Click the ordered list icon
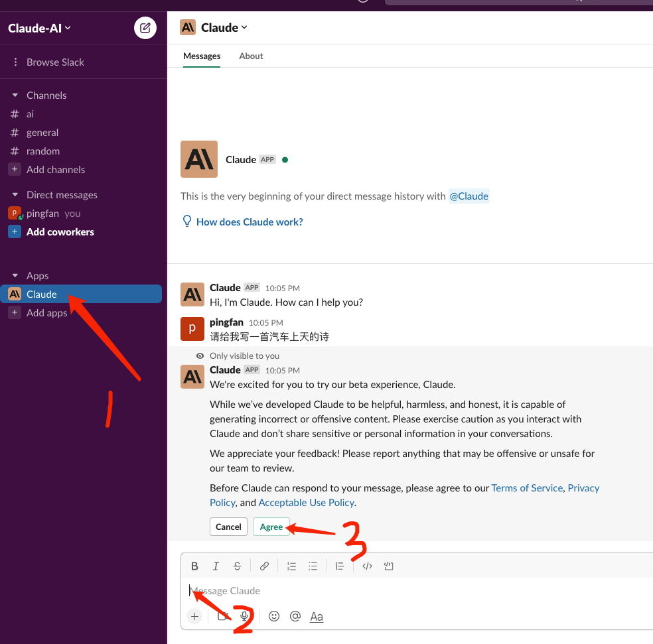 [291, 566]
